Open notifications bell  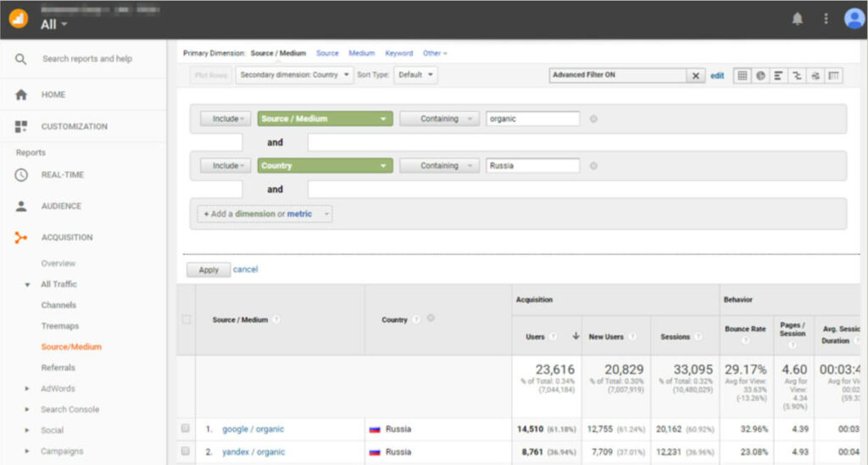[797, 19]
